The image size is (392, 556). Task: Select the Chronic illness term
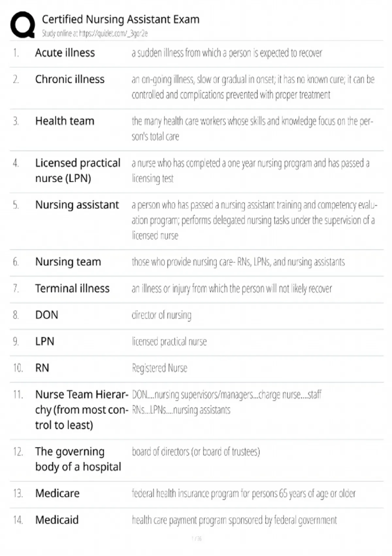[x=70, y=79]
